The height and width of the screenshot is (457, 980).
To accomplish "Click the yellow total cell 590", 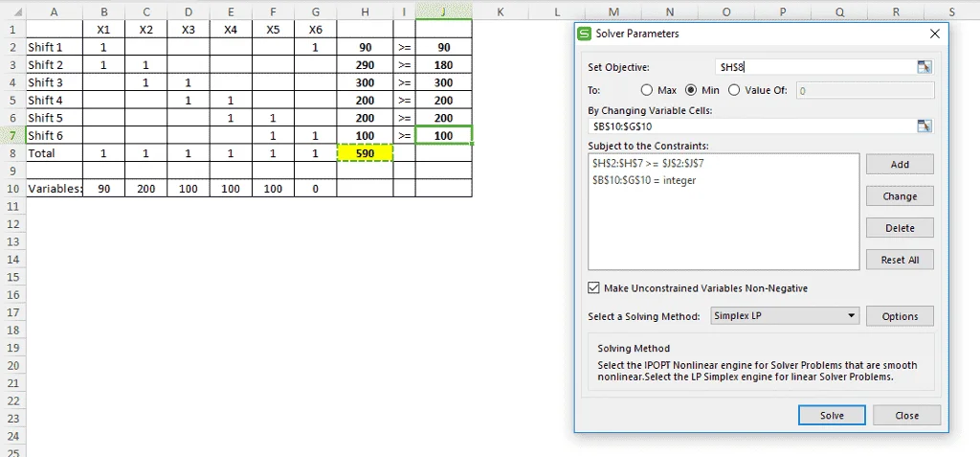I will [x=365, y=152].
